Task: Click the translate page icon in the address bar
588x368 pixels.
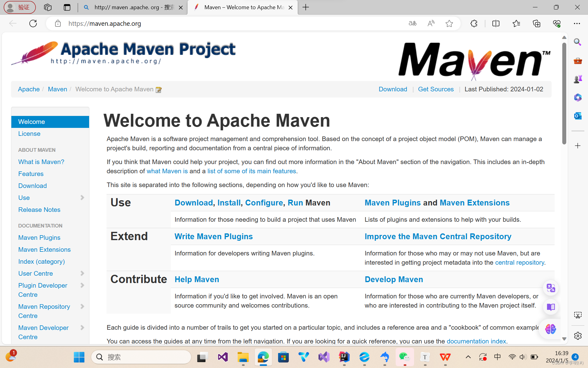Action: point(413,24)
